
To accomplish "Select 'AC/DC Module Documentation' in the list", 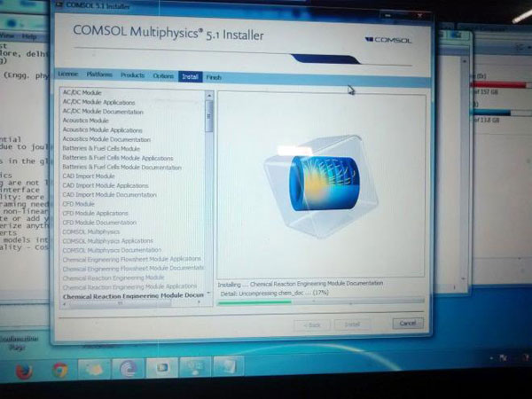I will [x=103, y=112].
